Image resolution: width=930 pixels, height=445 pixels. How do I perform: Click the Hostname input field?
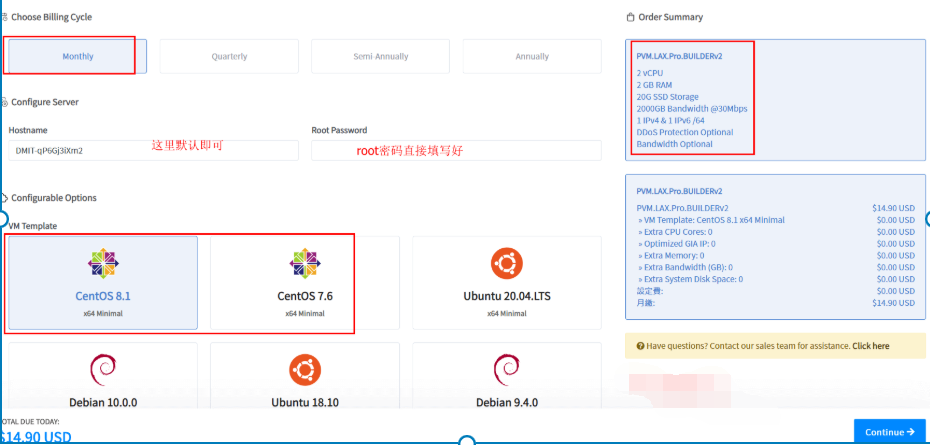pos(153,150)
